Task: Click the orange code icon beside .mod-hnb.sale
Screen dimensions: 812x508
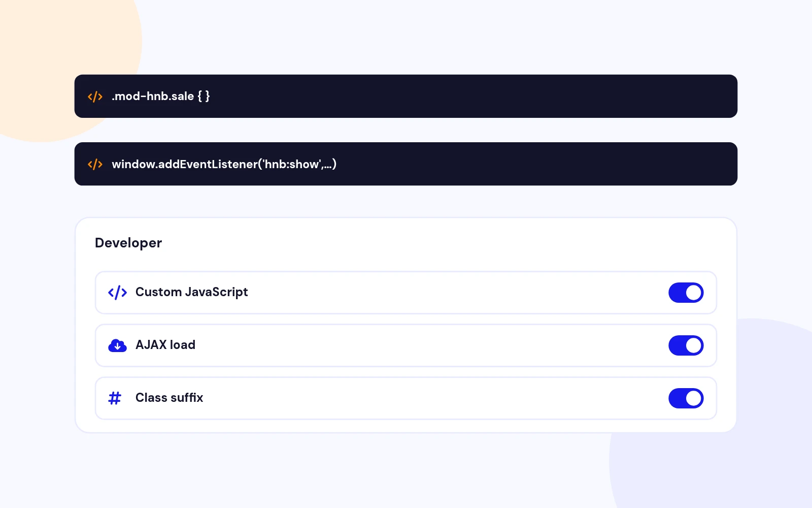Action: 95,97
